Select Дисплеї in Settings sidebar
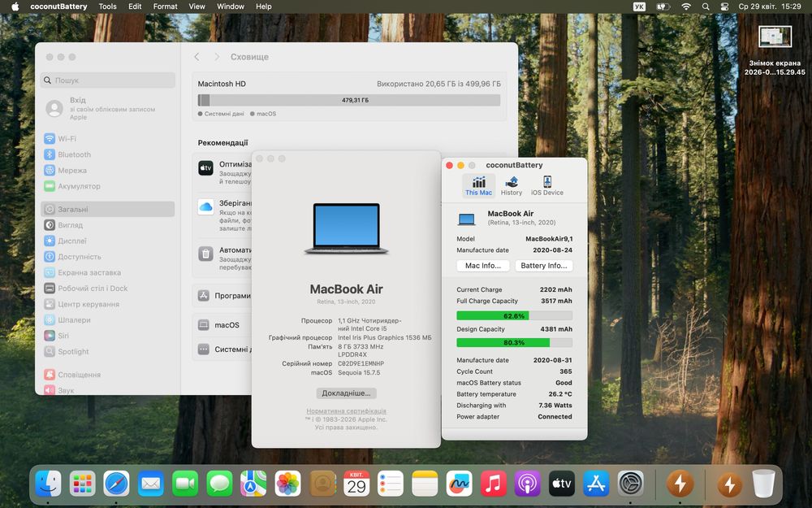812x508 pixels. point(108,241)
